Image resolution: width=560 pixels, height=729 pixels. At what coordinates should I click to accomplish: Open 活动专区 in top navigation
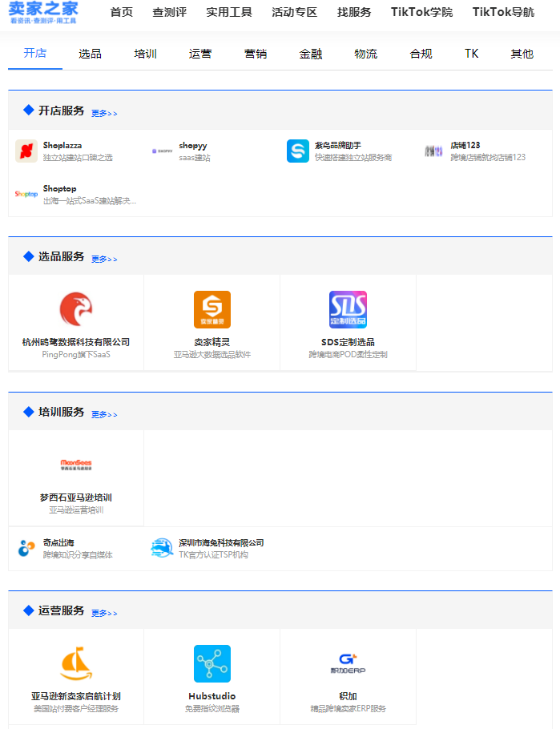(294, 12)
